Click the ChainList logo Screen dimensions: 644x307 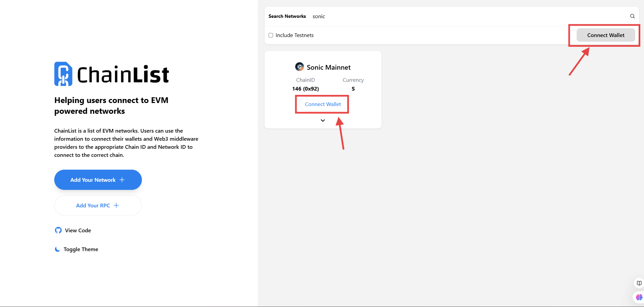[112, 74]
